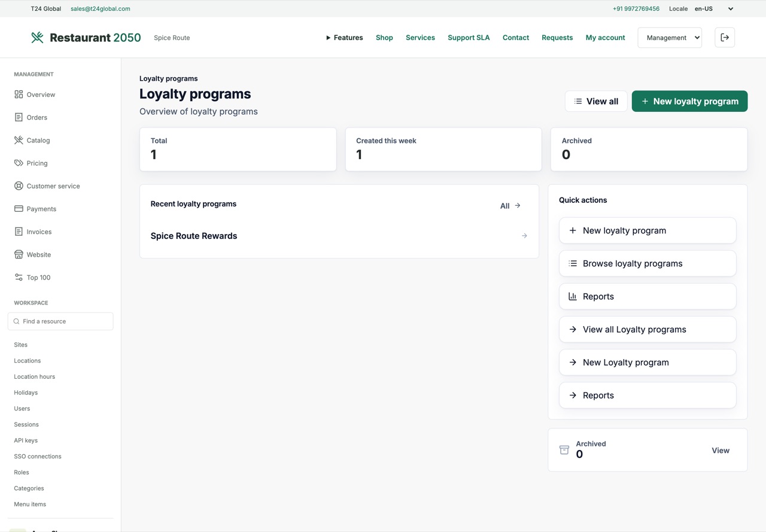The width and height of the screenshot is (766, 532).
Task: Click the Customer service lifebuoy icon
Action: tap(19, 186)
